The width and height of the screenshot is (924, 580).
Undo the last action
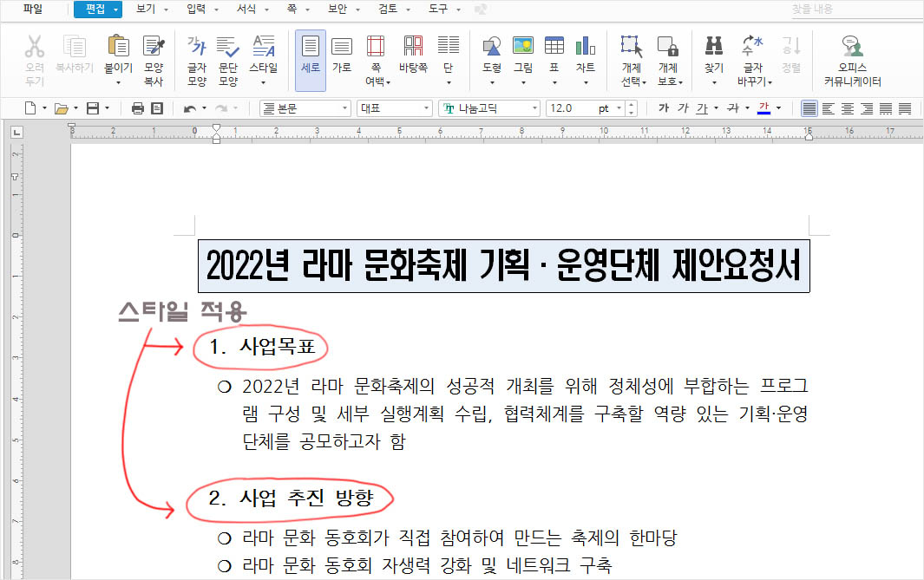pos(188,108)
